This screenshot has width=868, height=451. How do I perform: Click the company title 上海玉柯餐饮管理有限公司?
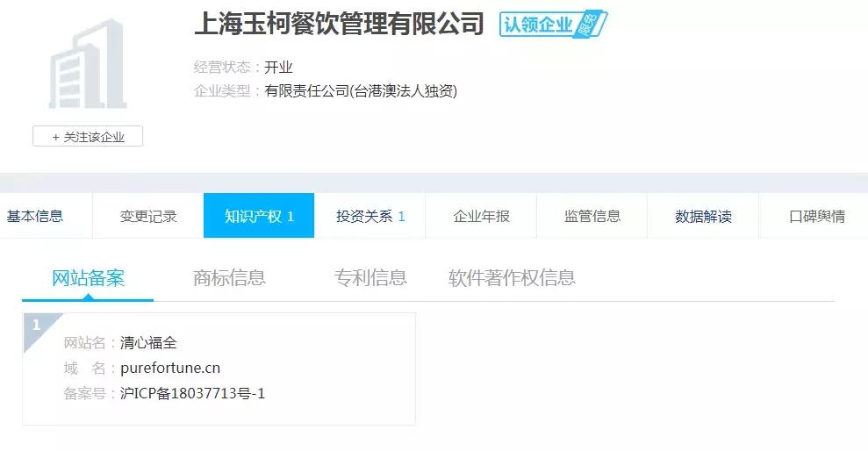click(x=340, y=25)
